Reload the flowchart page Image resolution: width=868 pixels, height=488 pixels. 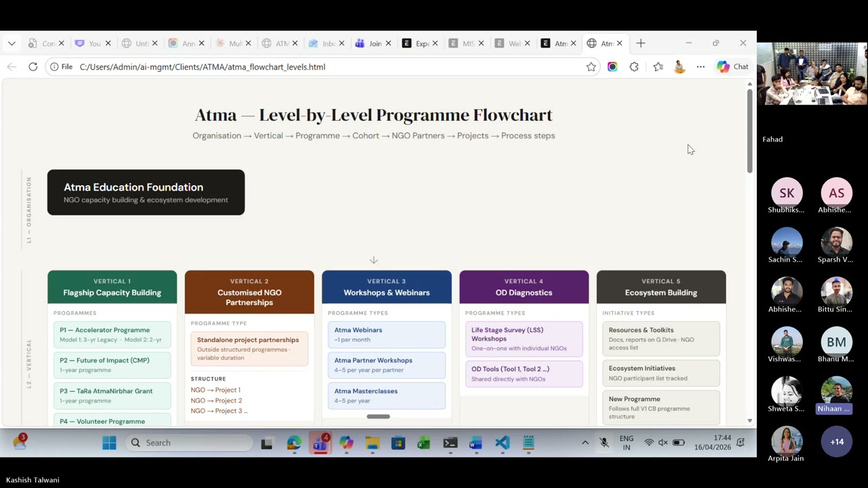point(33,66)
